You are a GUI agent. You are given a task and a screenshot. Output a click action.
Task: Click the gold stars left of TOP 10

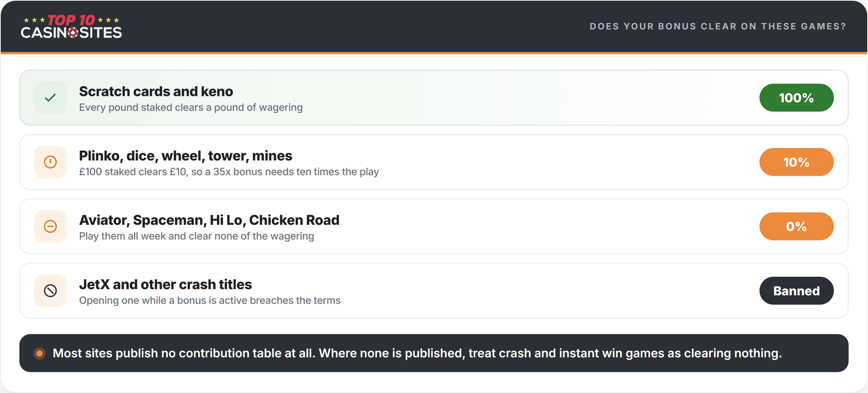(x=34, y=20)
